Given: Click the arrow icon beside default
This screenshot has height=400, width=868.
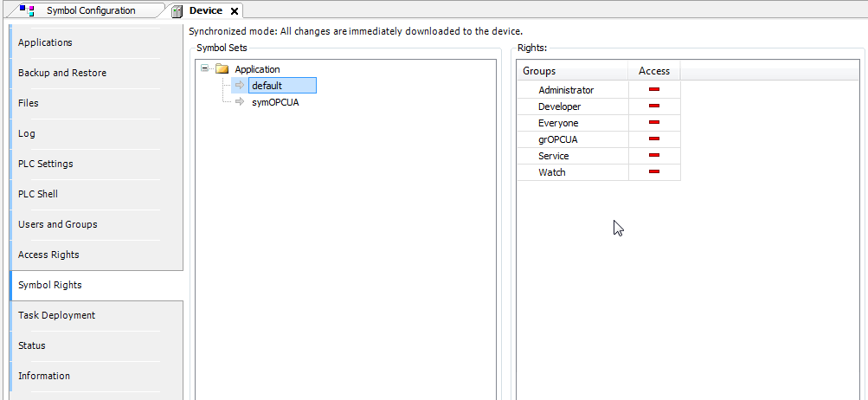Looking at the screenshot, I should point(240,86).
